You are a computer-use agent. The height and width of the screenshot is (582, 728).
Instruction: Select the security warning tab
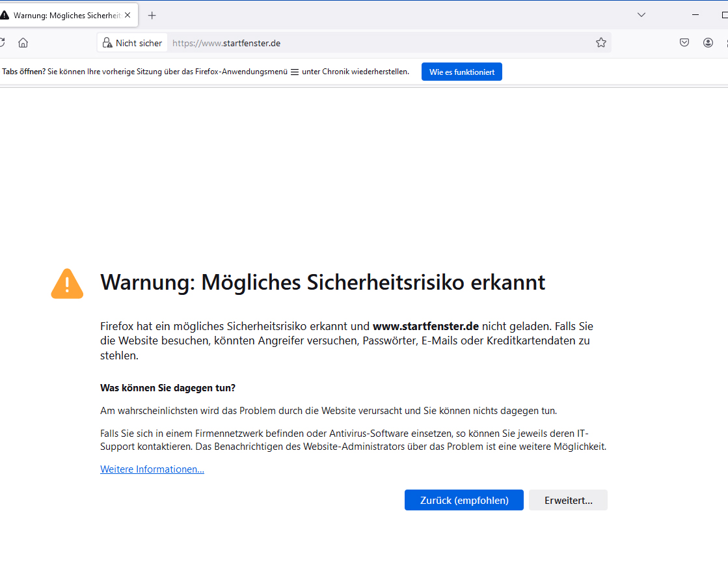pyautogui.click(x=62, y=15)
